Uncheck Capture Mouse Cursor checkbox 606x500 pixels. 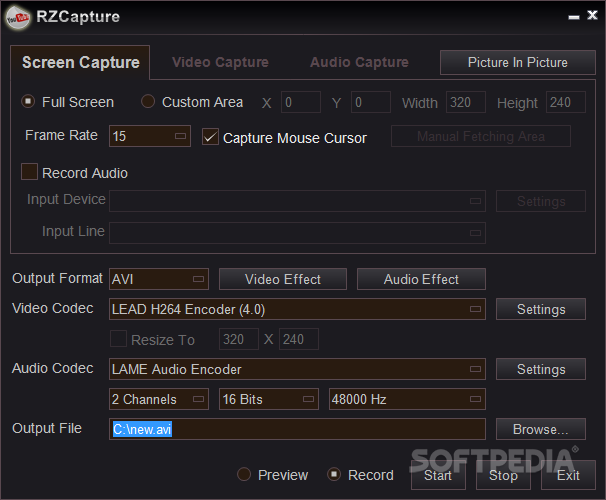click(x=210, y=137)
